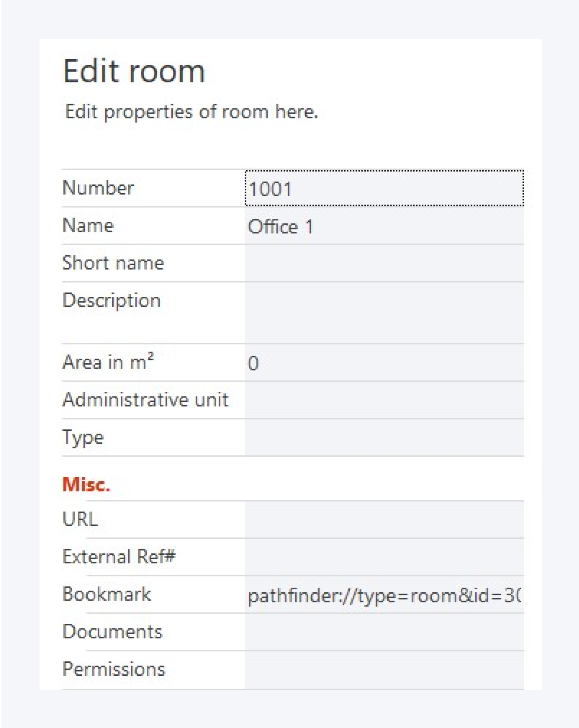Focus the External Ref# input field

pyautogui.click(x=384, y=557)
